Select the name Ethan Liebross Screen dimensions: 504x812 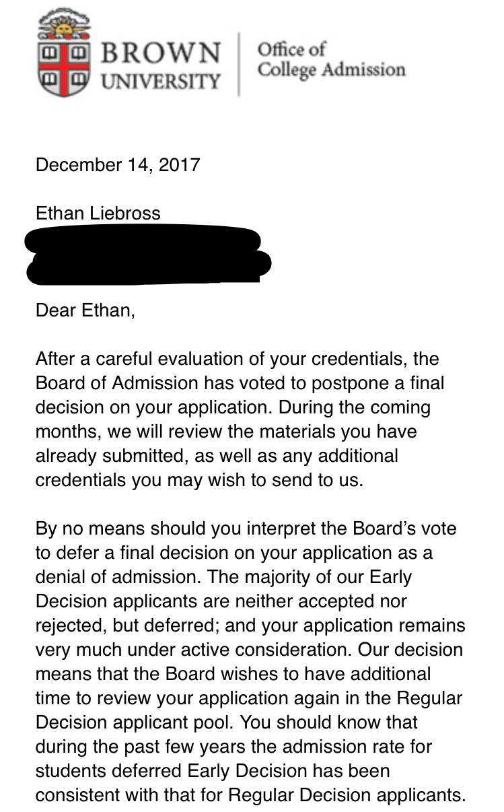[98, 213]
